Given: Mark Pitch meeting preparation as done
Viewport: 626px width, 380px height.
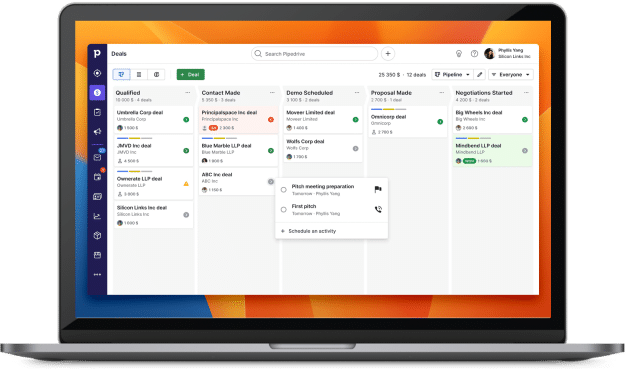Looking at the screenshot, I should tap(283, 190).
